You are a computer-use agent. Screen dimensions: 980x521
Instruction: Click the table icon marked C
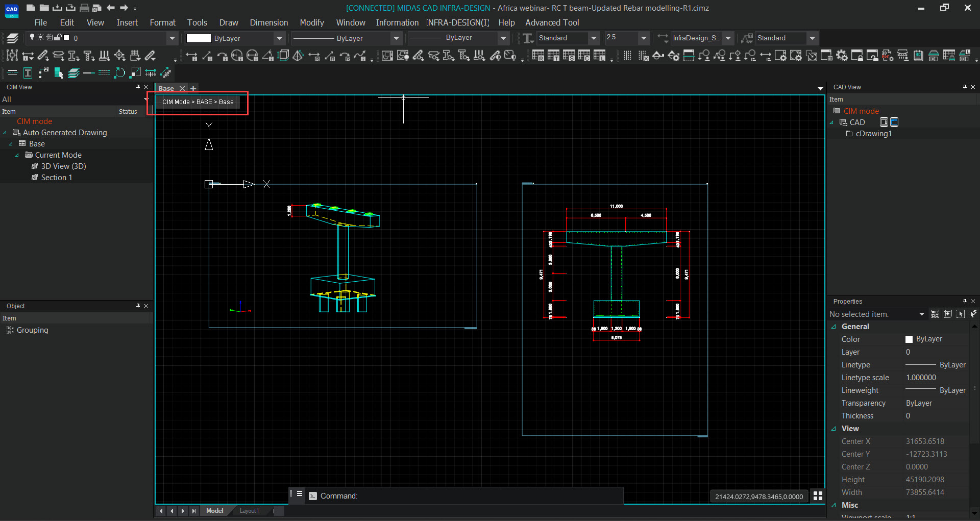click(x=584, y=56)
